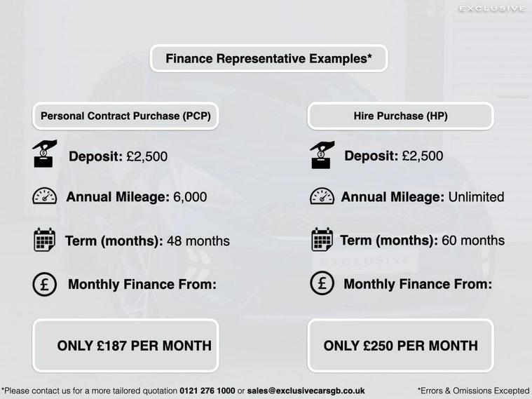Click the HP deposit hand-coin icon
The width and height of the screenshot is (532, 399).
click(322, 155)
